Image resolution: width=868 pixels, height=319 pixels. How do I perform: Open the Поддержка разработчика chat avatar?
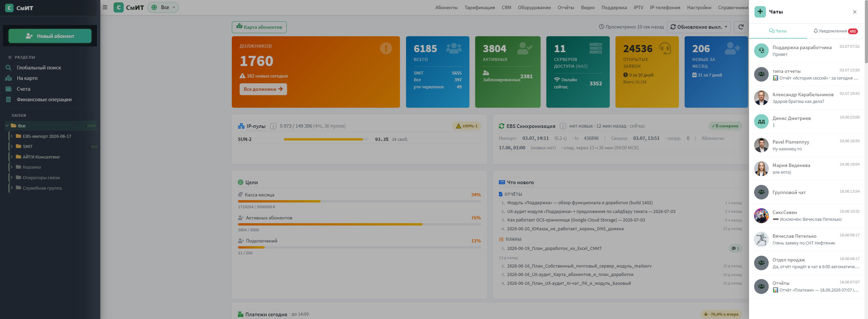pos(761,50)
